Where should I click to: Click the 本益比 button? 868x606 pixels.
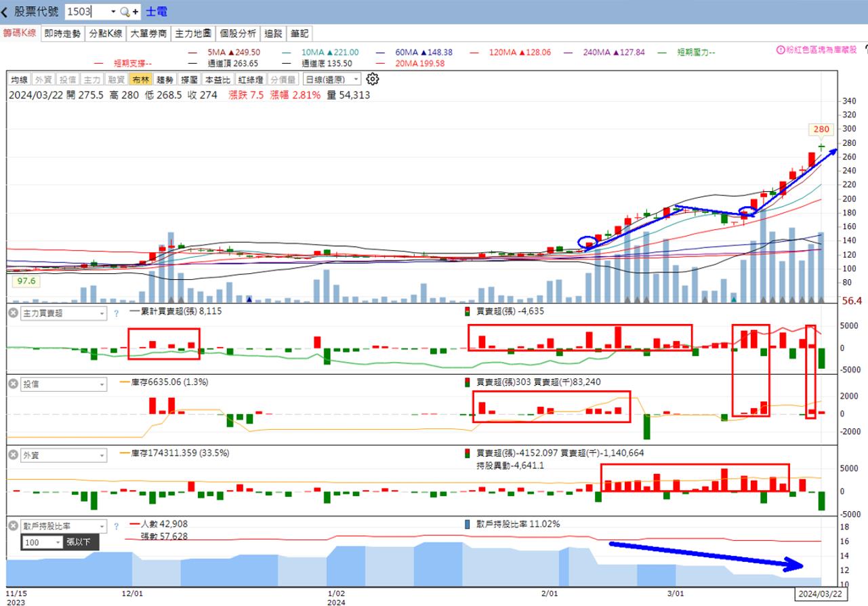pyautogui.click(x=218, y=79)
